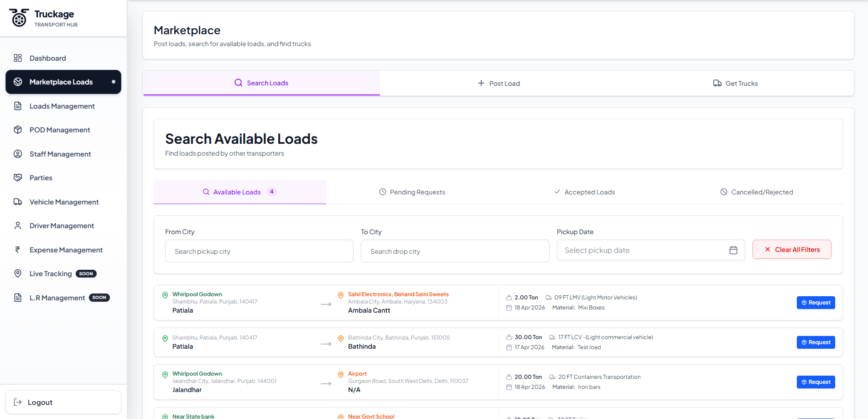Image resolution: width=868 pixels, height=419 pixels.
Task: Switch to the Get Trucks tab
Action: pos(735,83)
